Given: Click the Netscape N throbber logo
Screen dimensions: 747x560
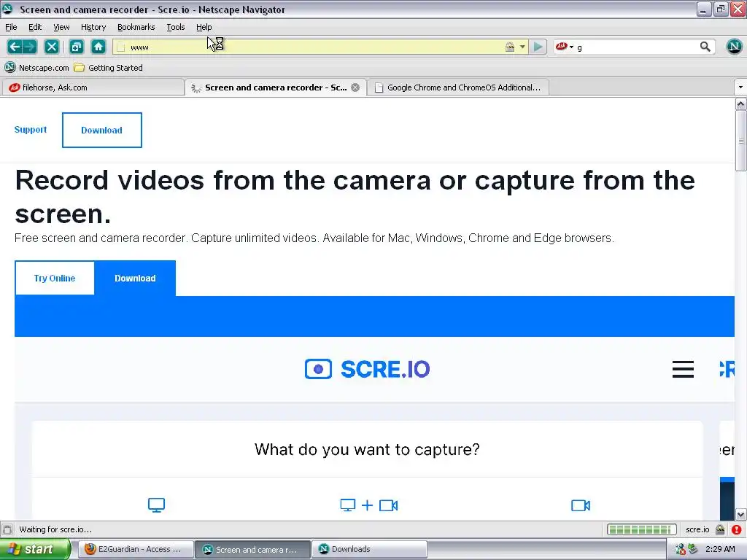Looking at the screenshot, I should pyautogui.click(x=734, y=46).
